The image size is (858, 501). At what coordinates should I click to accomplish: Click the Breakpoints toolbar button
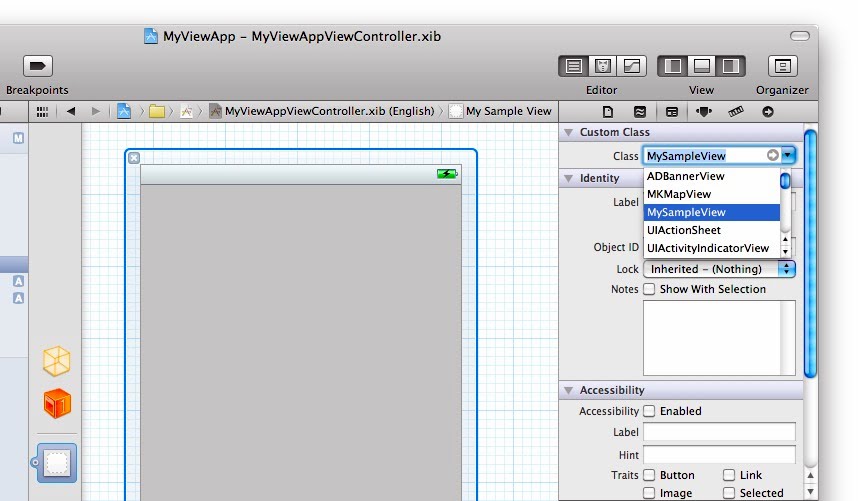(x=37, y=66)
